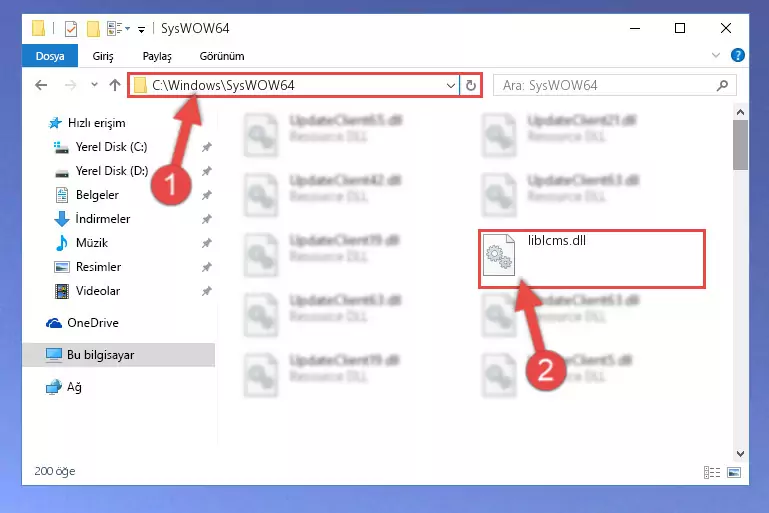Select Bu bilgisayar in the navigation pane
This screenshot has width=769, height=513.
click(119, 355)
